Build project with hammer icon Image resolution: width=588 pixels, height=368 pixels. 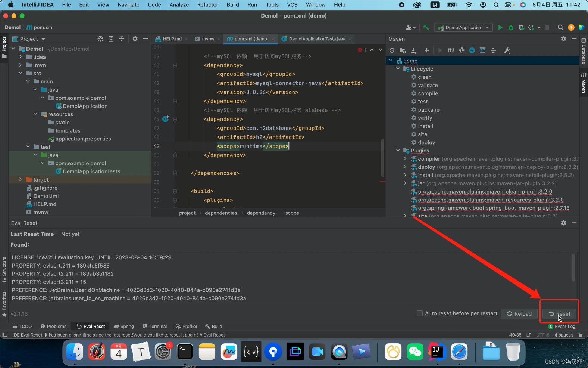pos(426,27)
